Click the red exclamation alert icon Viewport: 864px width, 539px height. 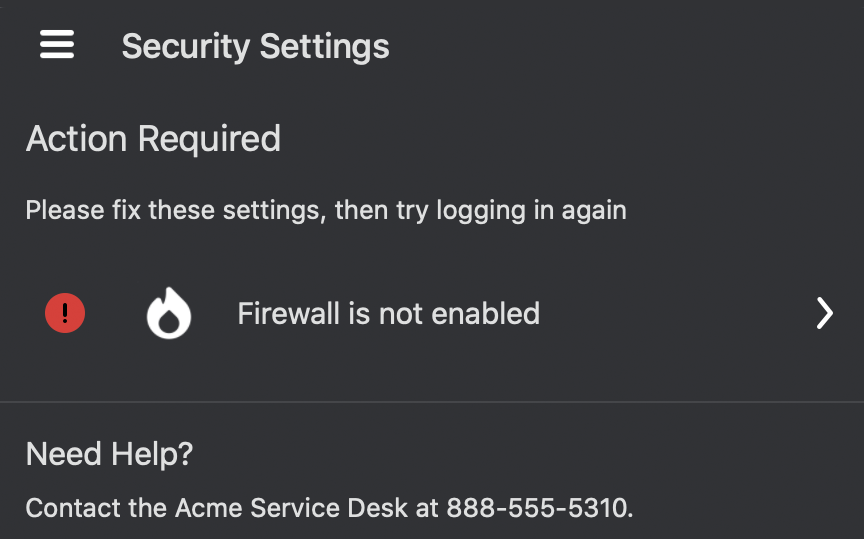click(x=65, y=314)
